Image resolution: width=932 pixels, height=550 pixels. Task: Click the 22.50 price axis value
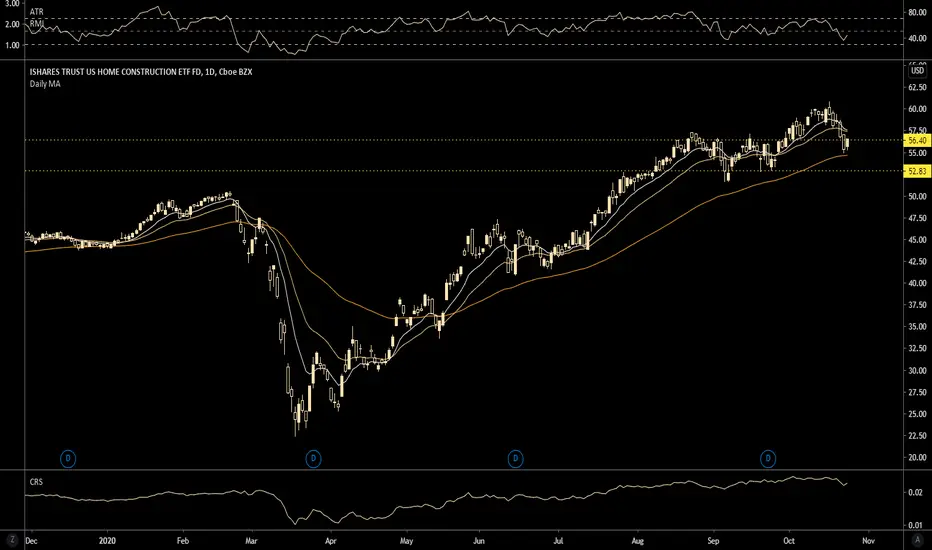(x=917, y=436)
